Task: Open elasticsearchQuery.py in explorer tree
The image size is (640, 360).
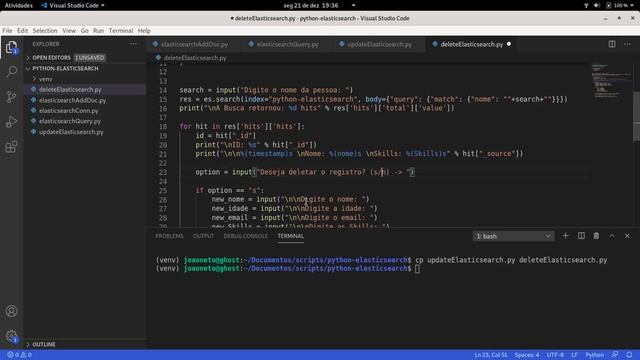Action: [70, 121]
